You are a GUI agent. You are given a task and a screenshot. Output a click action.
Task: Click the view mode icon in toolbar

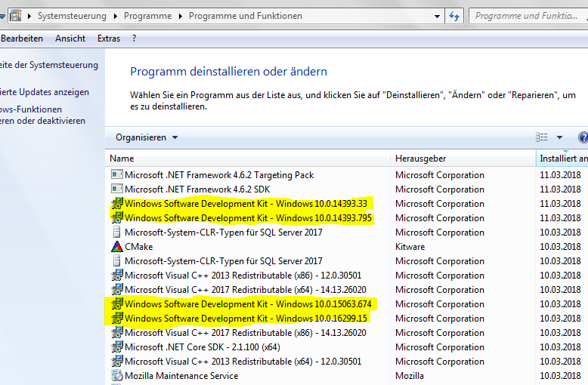(x=541, y=137)
